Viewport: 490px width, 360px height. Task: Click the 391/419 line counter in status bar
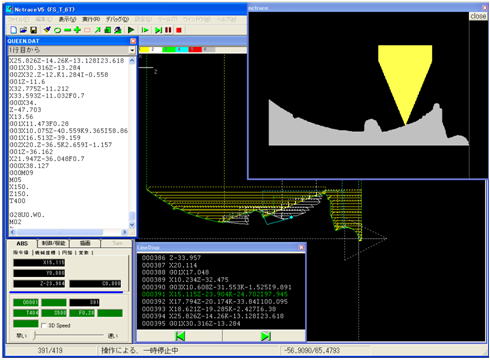[50, 350]
